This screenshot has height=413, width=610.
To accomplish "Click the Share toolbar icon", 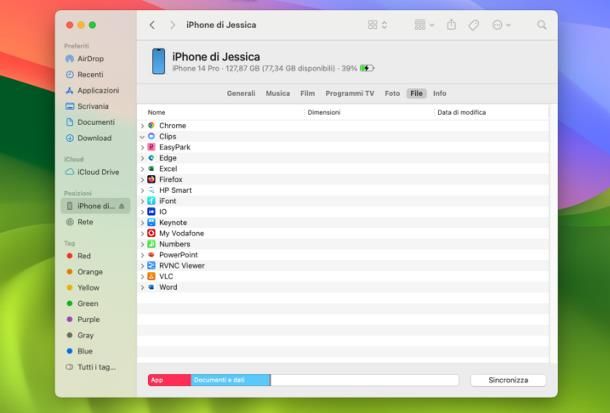I will [451, 24].
